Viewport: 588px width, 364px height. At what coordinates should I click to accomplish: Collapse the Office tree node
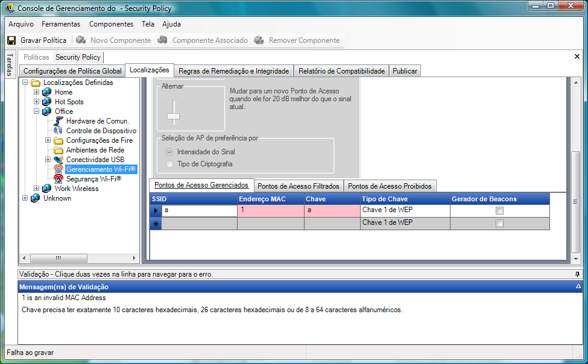tap(36, 111)
